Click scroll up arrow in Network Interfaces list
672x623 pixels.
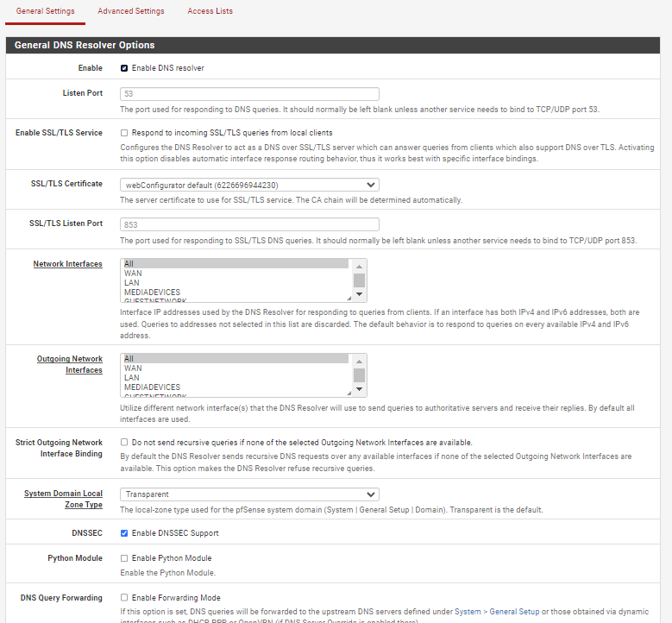coord(359,267)
